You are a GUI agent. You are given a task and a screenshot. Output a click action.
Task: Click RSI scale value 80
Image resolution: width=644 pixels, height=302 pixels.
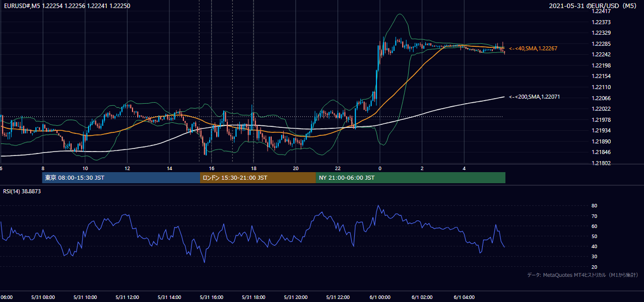coord(595,206)
